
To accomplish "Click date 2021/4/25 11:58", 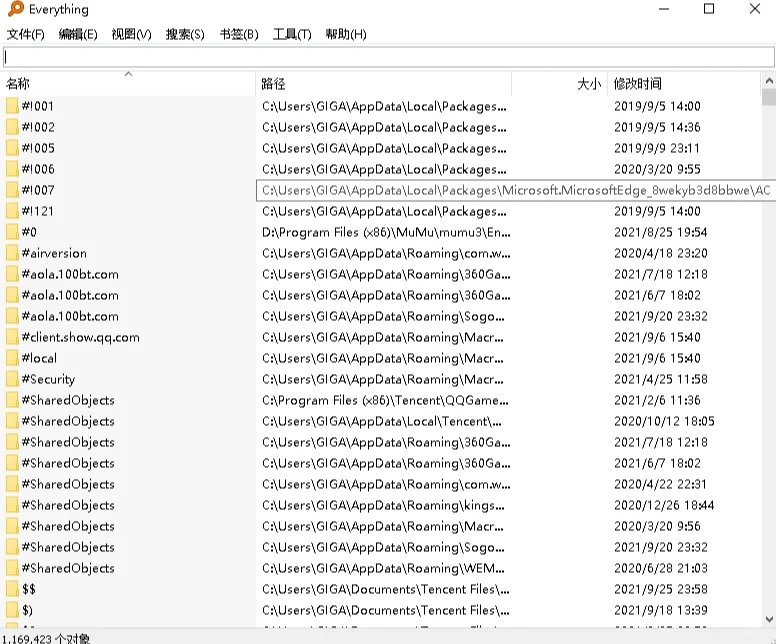I will click(x=661, y=379).
